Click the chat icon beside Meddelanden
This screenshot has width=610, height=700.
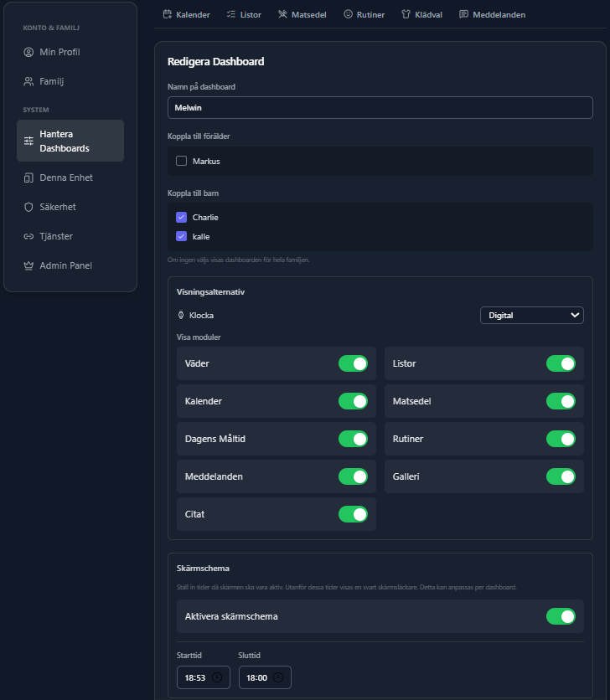[x=463, y=14]
